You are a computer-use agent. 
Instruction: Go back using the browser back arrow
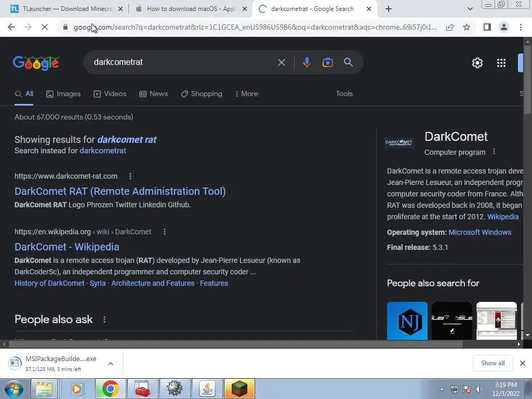tap(11, 27)
